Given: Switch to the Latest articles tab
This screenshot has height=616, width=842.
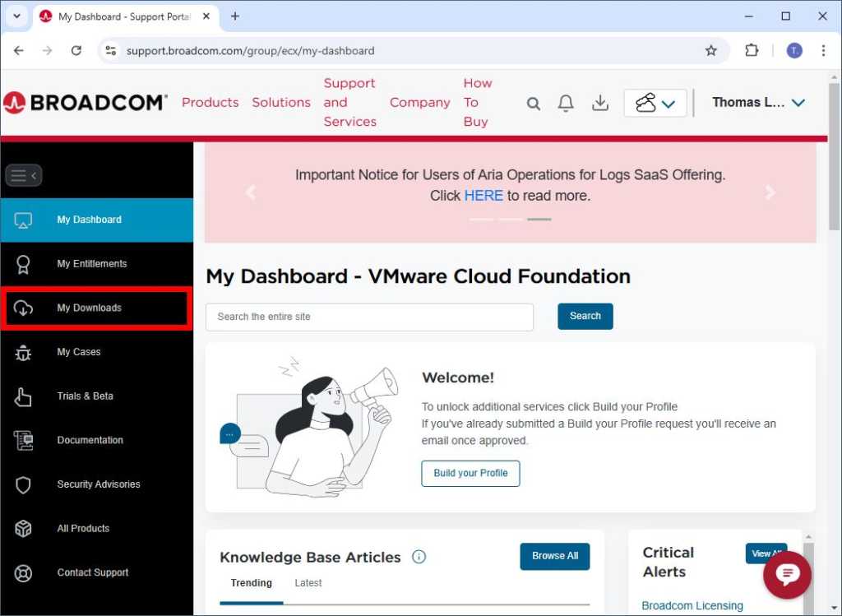Looking at the screenshot, I should (308, 583).
